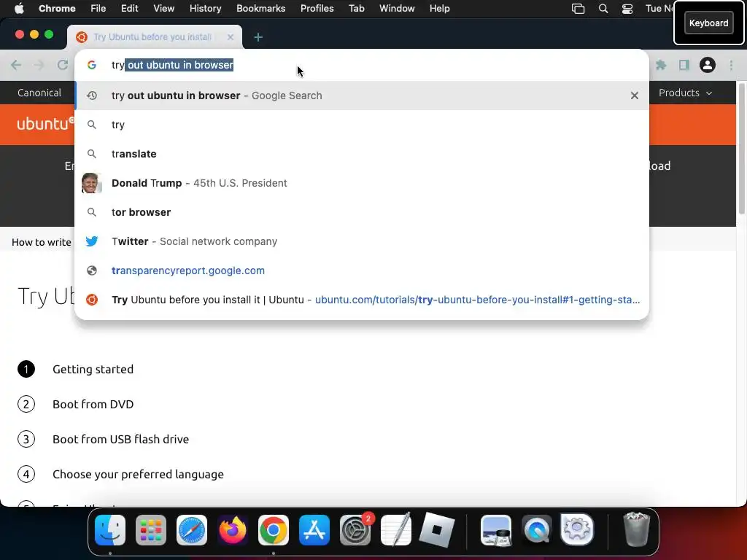The height and width of the screenshot is (560, 747).
Task: Select the Twitter suggestion
Action: click(x=362, y=241)
